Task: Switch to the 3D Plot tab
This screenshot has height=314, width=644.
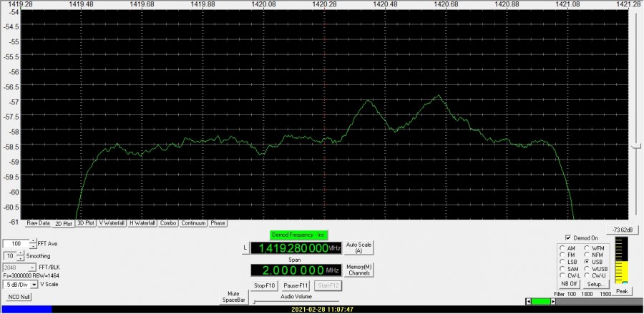Action: coord(85,223)
